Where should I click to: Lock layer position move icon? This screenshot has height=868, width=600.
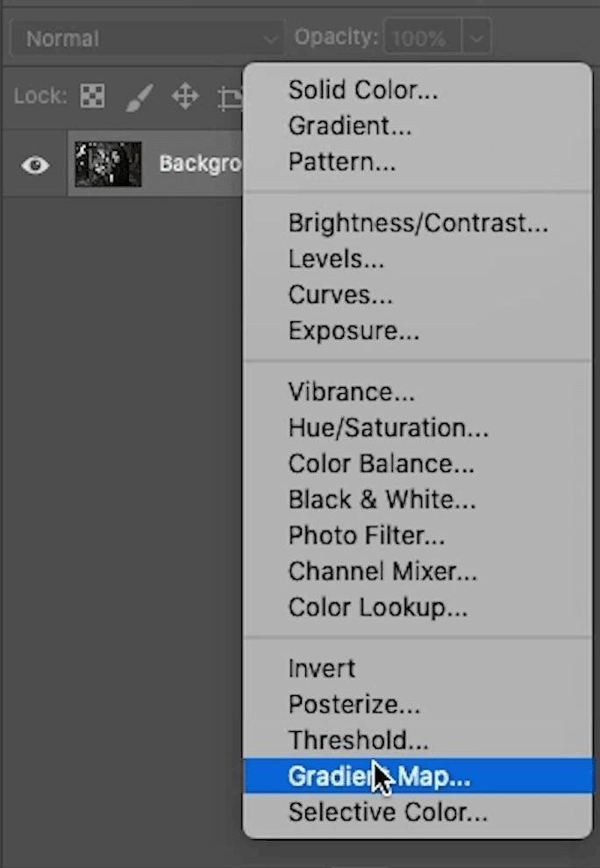(185, 96)
